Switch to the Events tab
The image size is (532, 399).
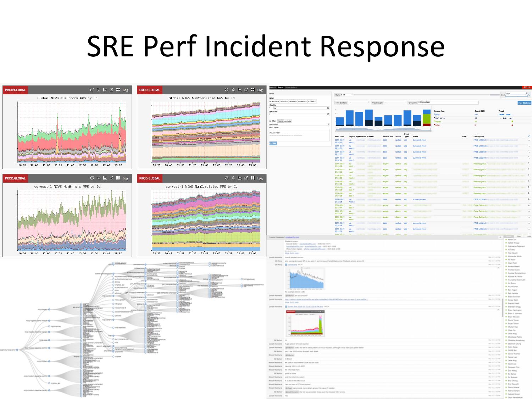click(x=281, y=87)
